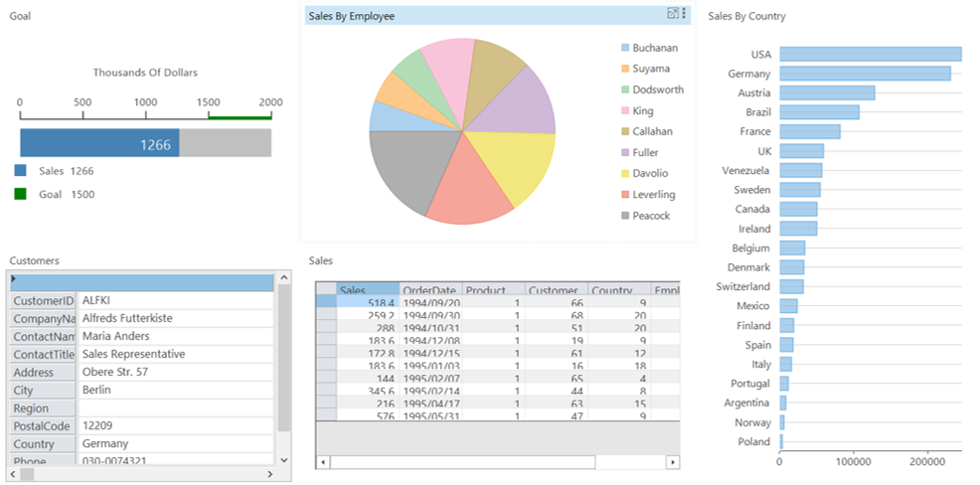Click the Brazil bar in country chart
This screenshot has width=980, height=485.
(x=819, y=112)
